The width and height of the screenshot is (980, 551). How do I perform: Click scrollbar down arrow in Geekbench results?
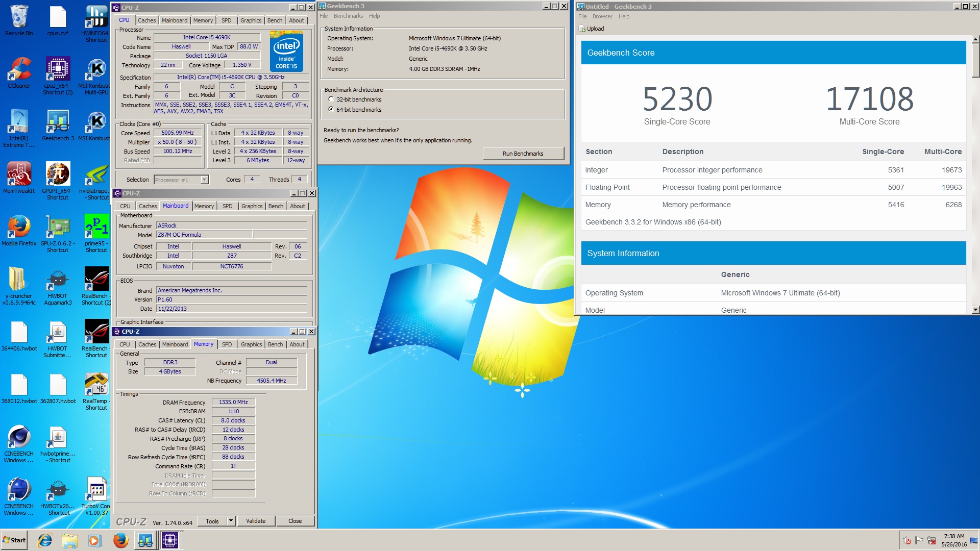point(975,310)
